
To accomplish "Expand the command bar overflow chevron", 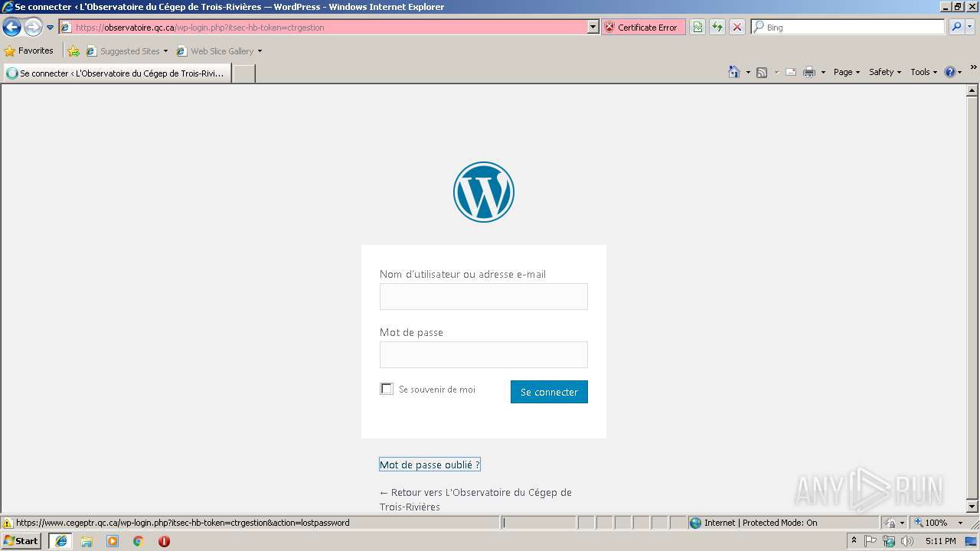I will coord(974,68).
